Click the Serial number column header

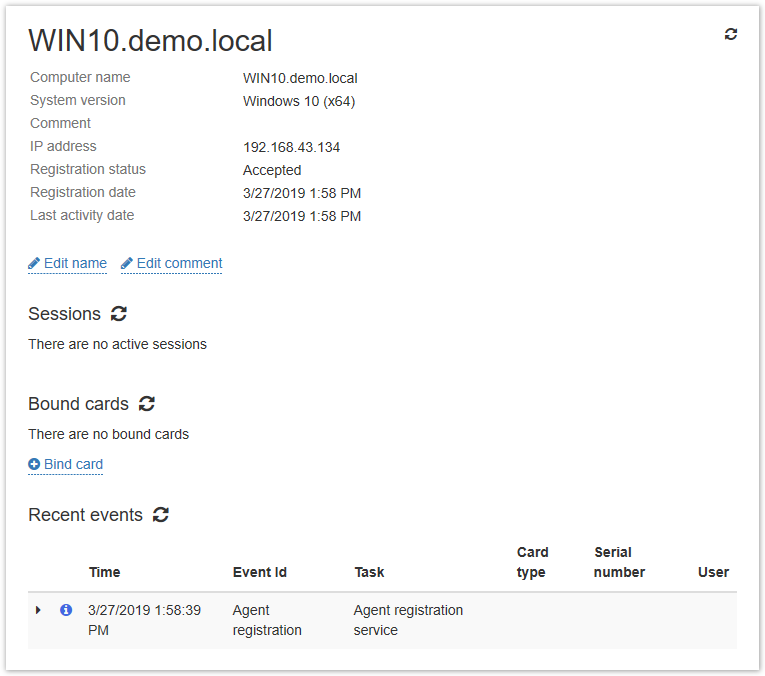pyautogui.click(x=619, y=562)
